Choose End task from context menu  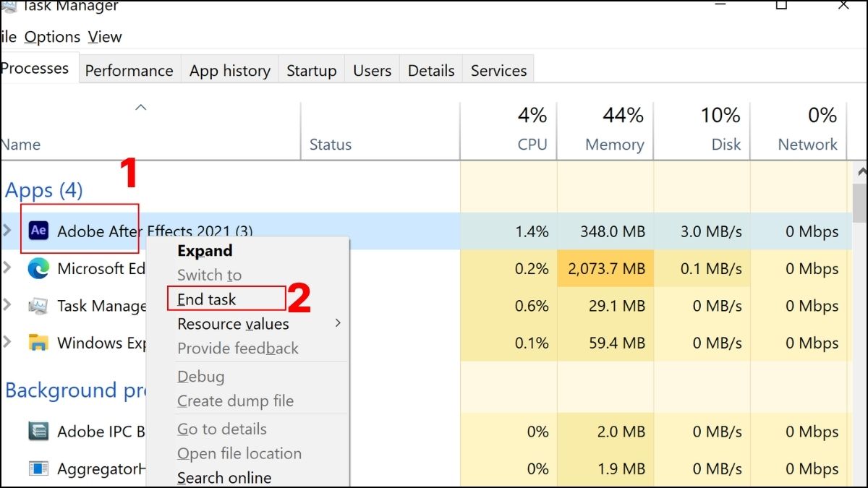(207, 299)
